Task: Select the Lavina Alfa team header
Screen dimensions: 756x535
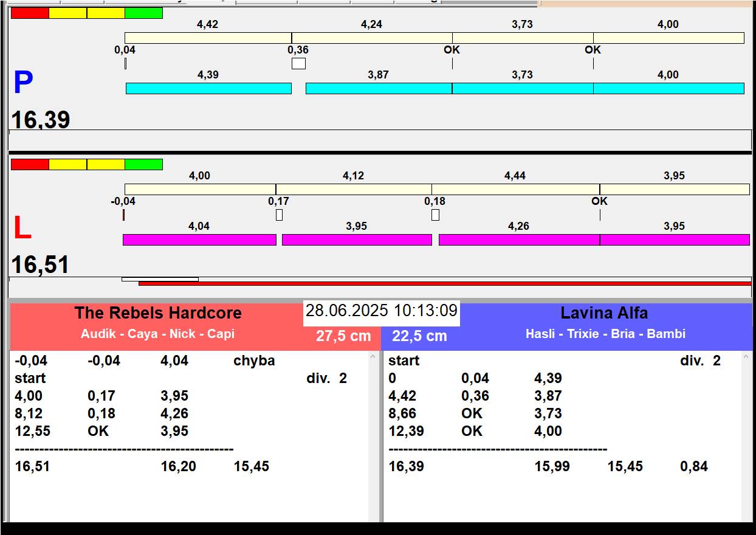Action: tap(604, 313)
